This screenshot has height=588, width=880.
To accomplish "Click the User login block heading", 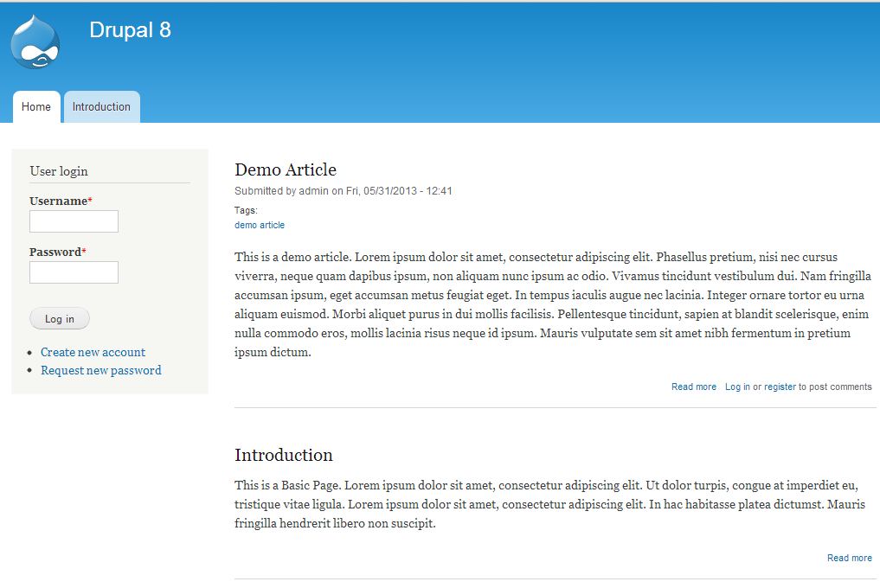I will (59, 171).
